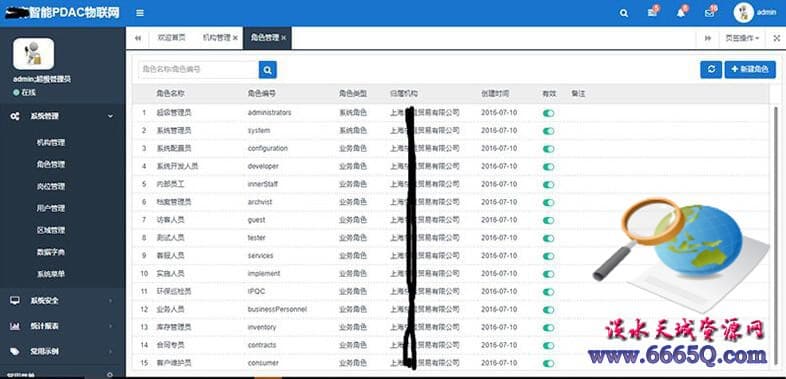Click the system role code cell

259,130
